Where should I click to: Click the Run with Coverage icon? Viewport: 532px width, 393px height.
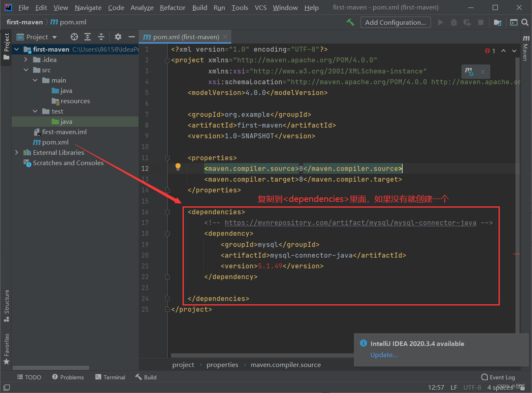point(467,22)
